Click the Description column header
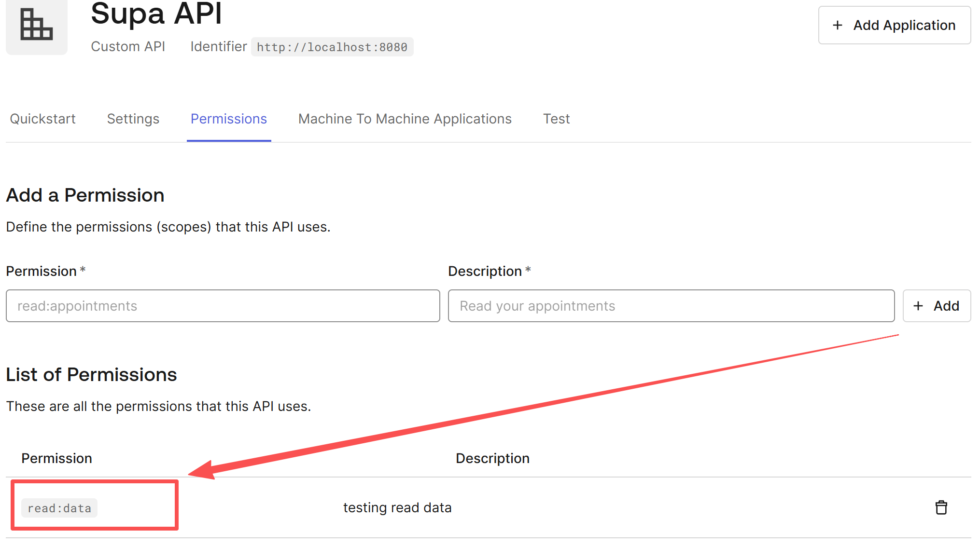 (492, 458)
